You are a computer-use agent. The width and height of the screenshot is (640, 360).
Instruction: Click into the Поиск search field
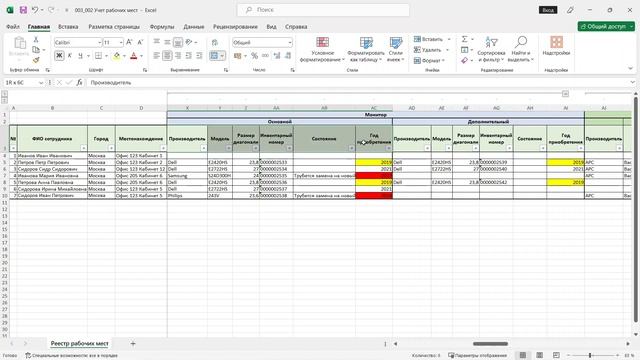323,10
